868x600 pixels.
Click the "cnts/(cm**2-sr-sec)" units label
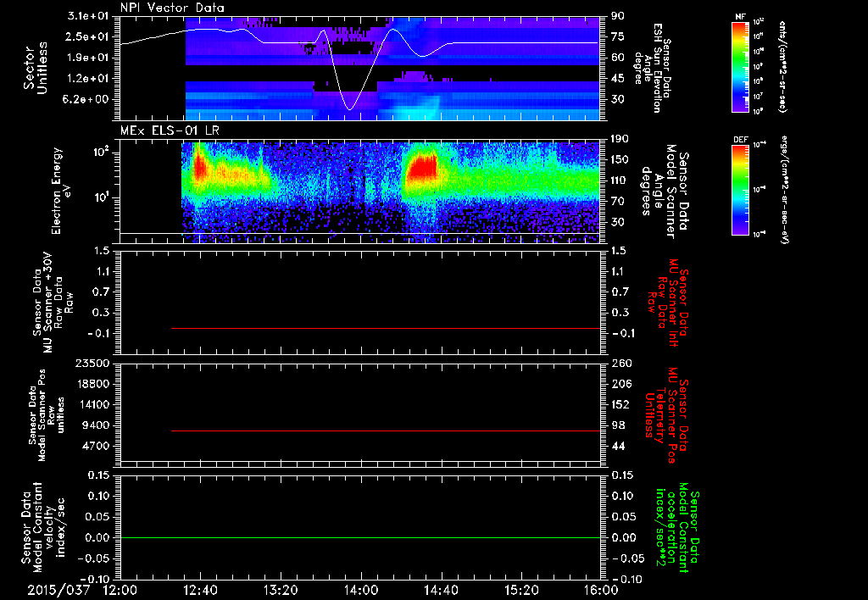pyautogui.click(x=782, y=67)
